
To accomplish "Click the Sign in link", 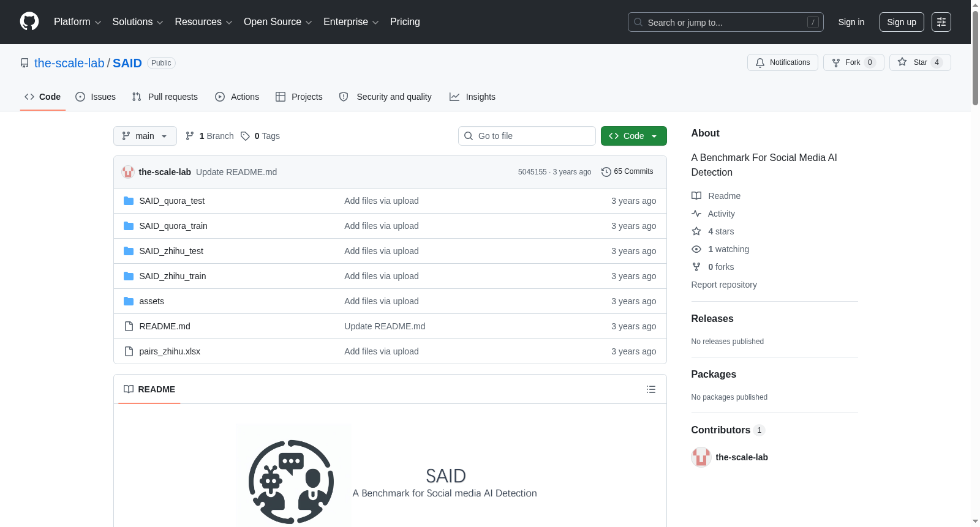I will pos(851,22).
